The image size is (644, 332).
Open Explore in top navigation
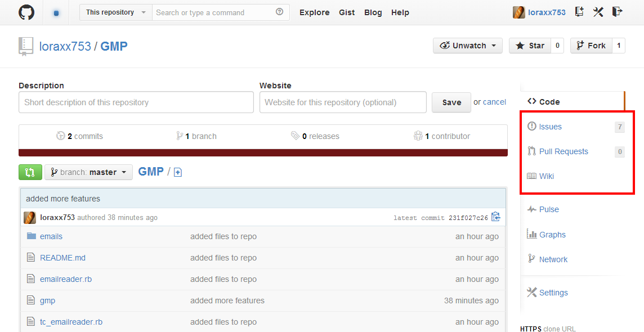tap(315, 12)
